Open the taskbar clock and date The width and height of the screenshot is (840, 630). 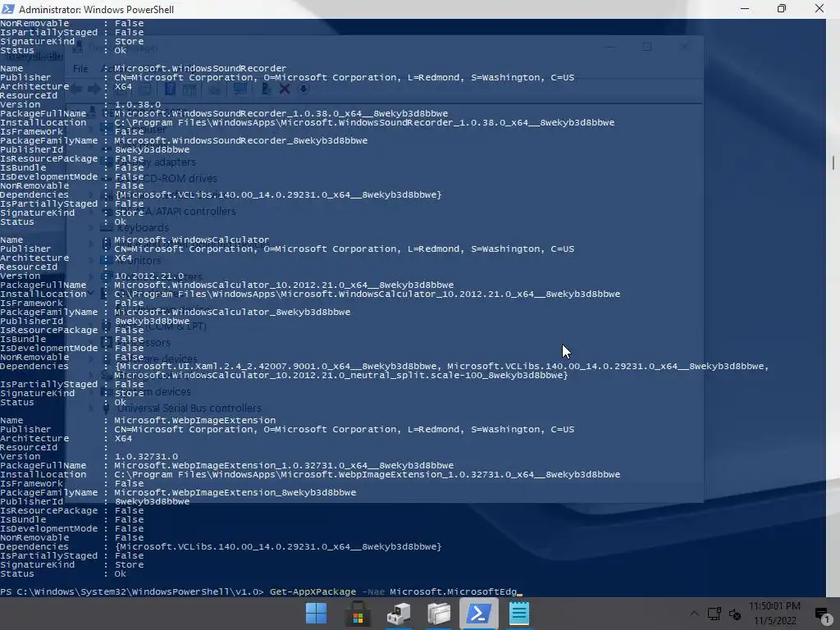tap(774, 614)
